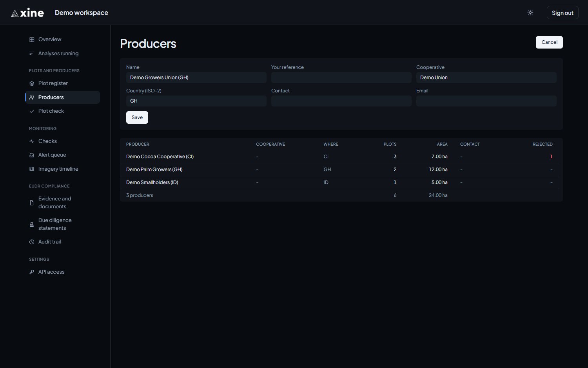
Task: Click the Analyses running list icon
Action: pos(32,54)
